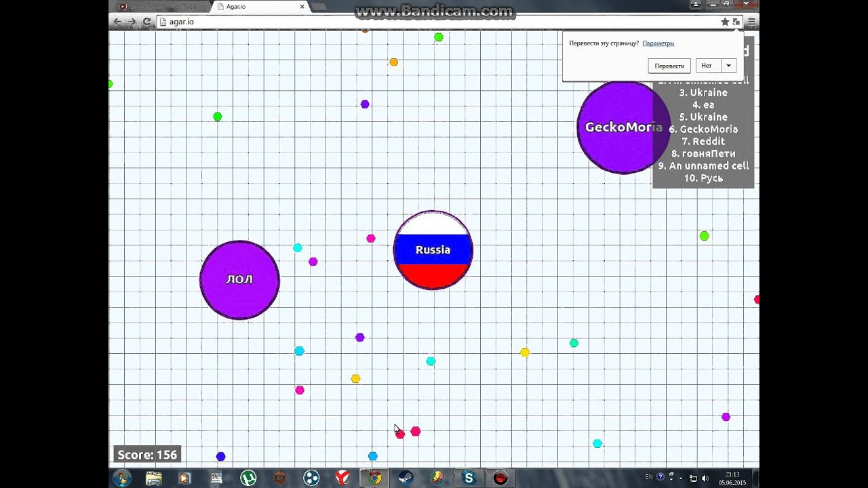Image resolution: width=868 pixels, height=488 pixels.
Task: Close the Agar.io tab
Action: pos(302,7)
